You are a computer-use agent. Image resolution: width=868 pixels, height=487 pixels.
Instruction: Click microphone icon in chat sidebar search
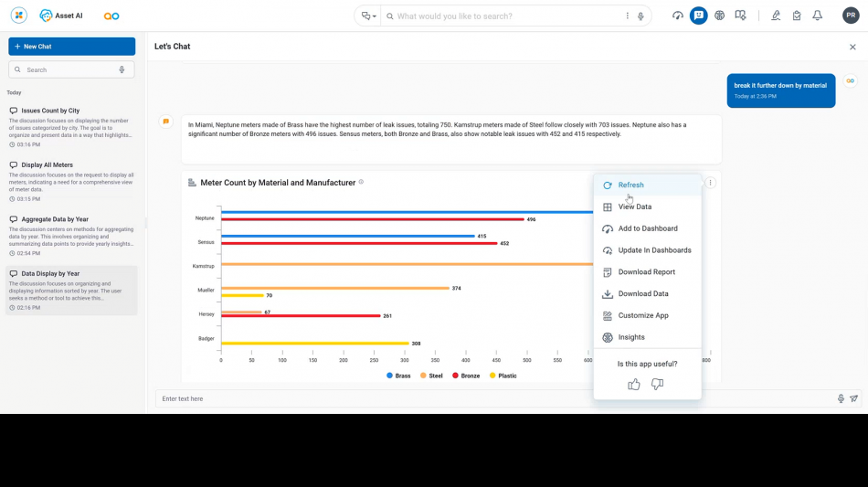tap(122, 69)
